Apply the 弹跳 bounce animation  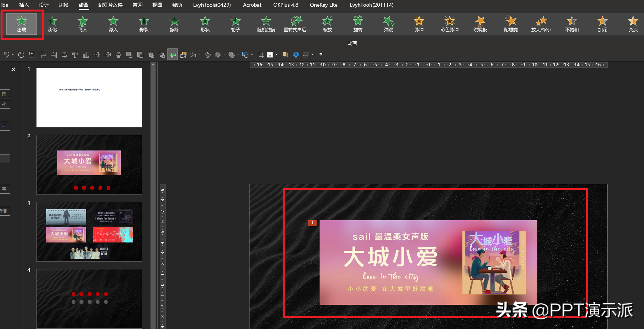coord(389,24)
